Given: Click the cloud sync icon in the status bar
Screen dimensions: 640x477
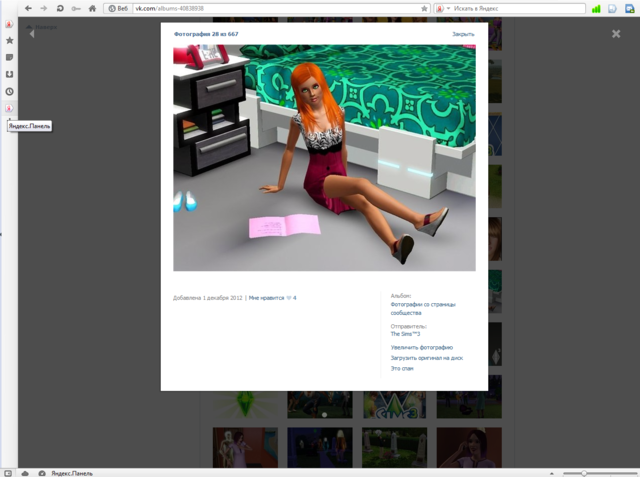Looking at the screenshot, I should 25,473.
